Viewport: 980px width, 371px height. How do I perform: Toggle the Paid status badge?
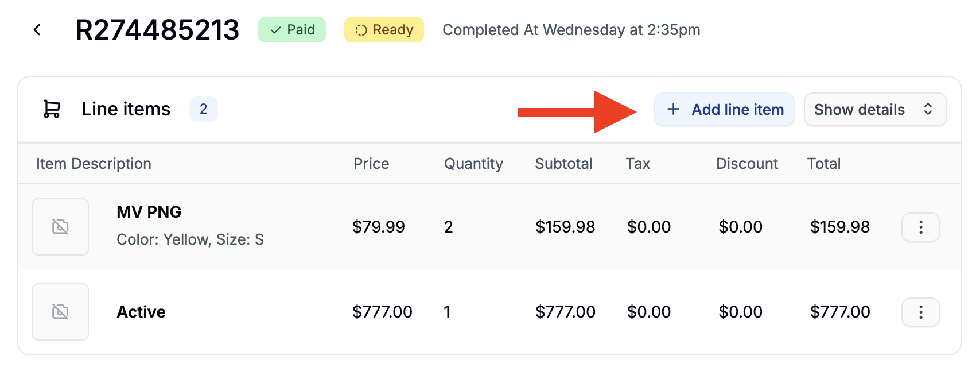(292, 30)
